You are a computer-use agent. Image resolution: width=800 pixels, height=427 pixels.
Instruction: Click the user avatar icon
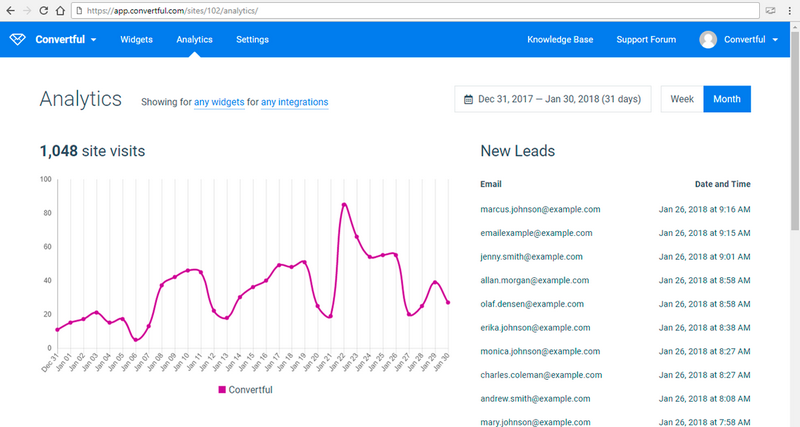pos(708,39)
